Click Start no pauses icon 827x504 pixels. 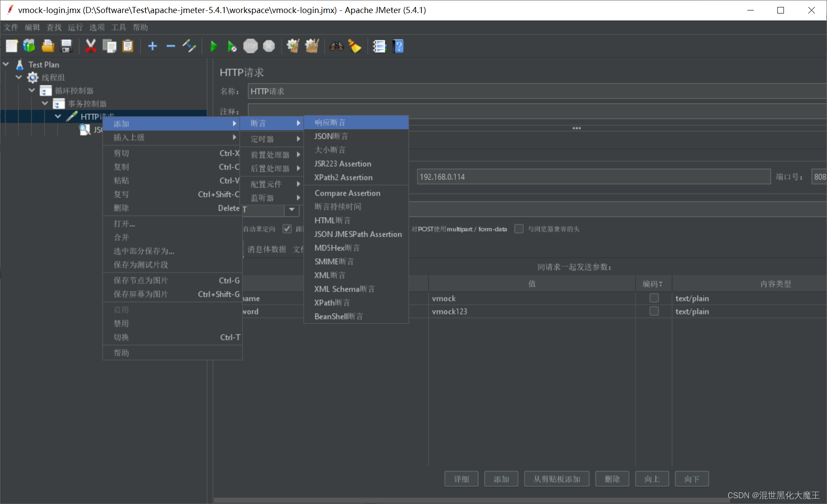pyautogui.click(x=232, y=46)
